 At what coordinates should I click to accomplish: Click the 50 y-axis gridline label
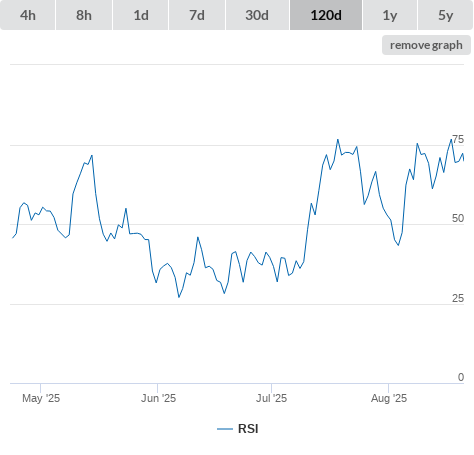[458, 218]
